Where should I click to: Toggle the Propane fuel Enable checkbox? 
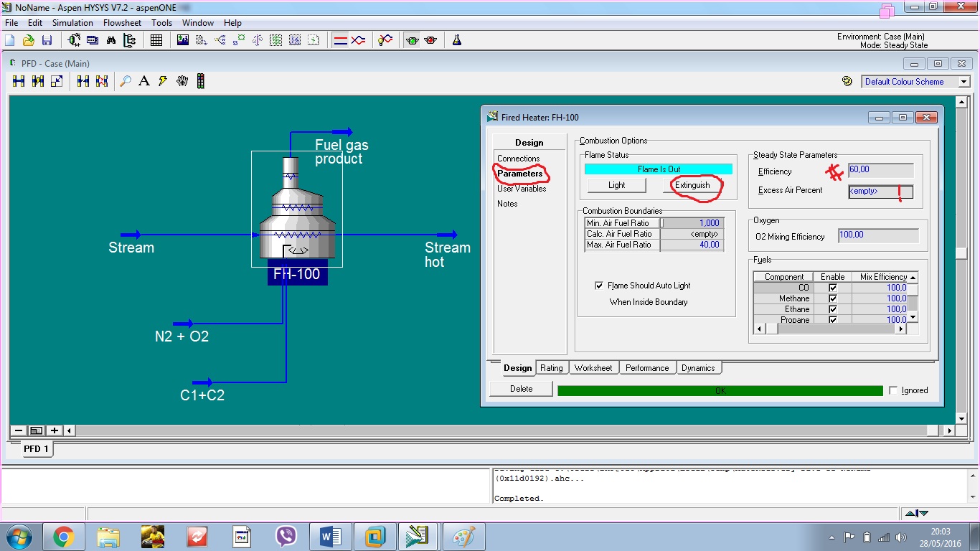(x=832, y=320)
